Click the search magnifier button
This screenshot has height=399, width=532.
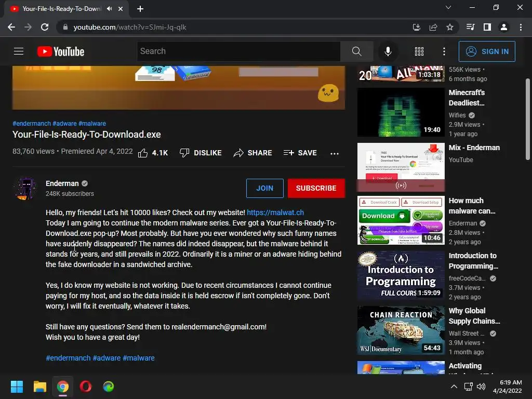(356, 51)
